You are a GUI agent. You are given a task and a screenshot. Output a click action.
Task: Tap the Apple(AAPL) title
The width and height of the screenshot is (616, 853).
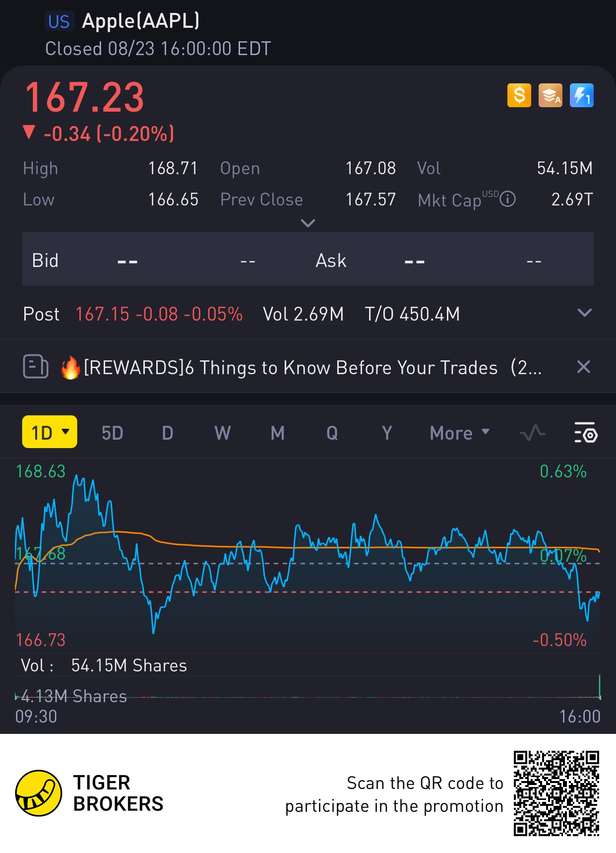[141, 21]
